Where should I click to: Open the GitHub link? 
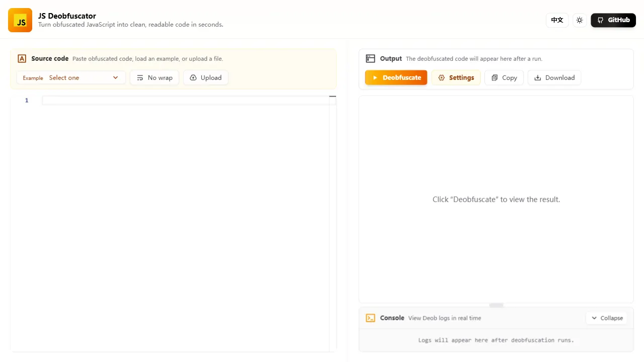613,20
